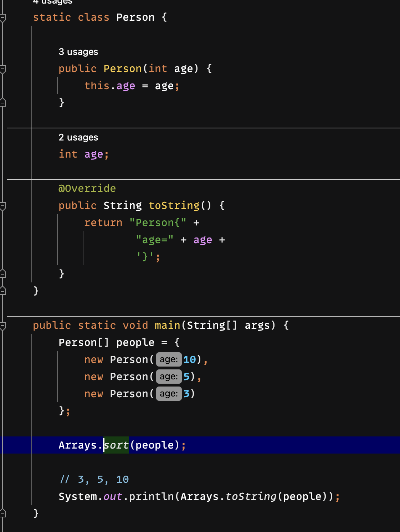Click 'people' argument inside sort call
The image size is (400, 532).
pos(155,445)
